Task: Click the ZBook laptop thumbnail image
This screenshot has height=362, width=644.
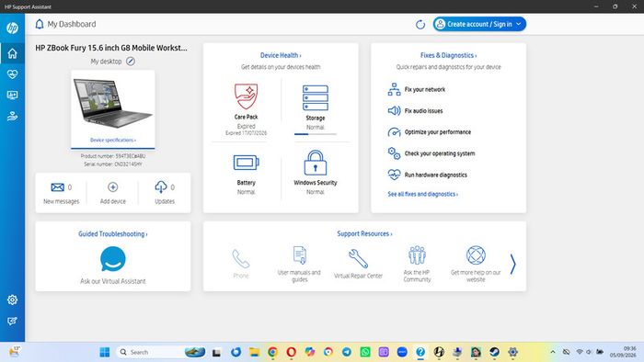Action: (x=112, y=103)
